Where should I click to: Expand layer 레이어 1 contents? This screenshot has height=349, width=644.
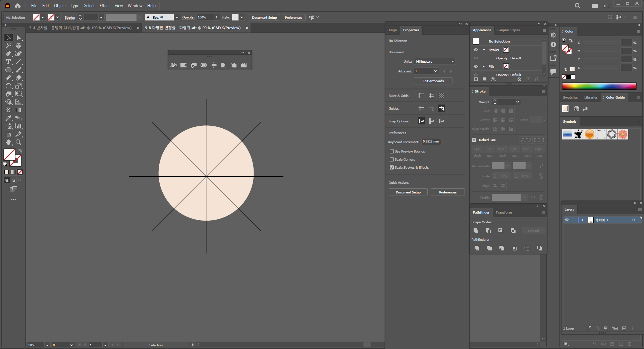coord(582,220)
